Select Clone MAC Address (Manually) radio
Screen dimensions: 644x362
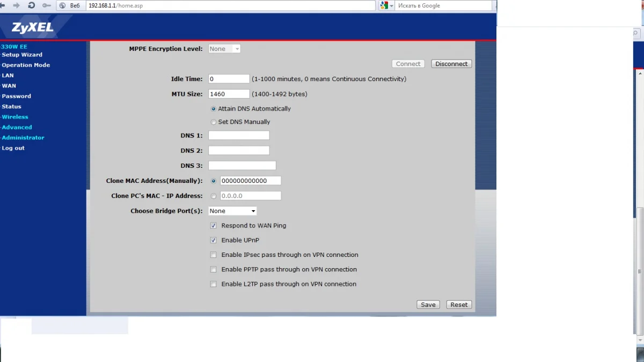214,181
